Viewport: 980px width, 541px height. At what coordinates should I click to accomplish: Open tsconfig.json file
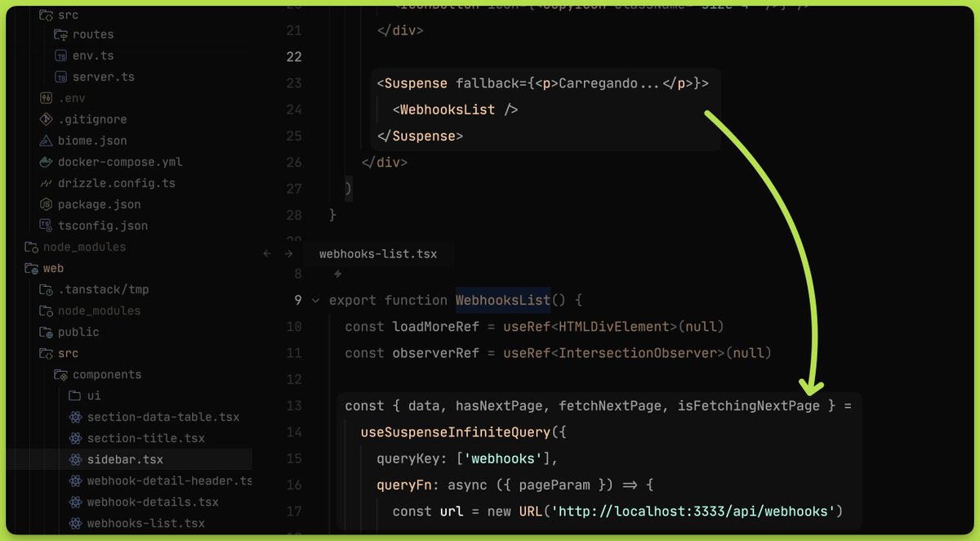pos(103,226)
